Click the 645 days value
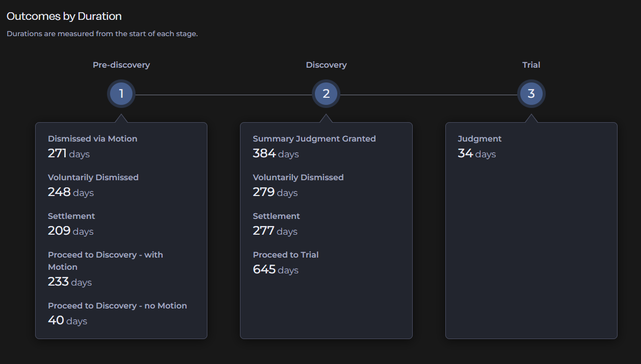The width and height of the screenshot is (641, 364). [276, 270]
